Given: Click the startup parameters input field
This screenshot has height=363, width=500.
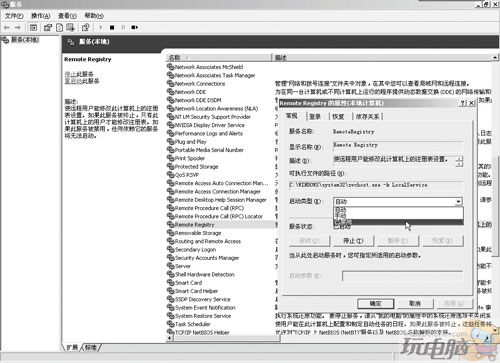Looking at the screenshot, I should pos(402,276).
